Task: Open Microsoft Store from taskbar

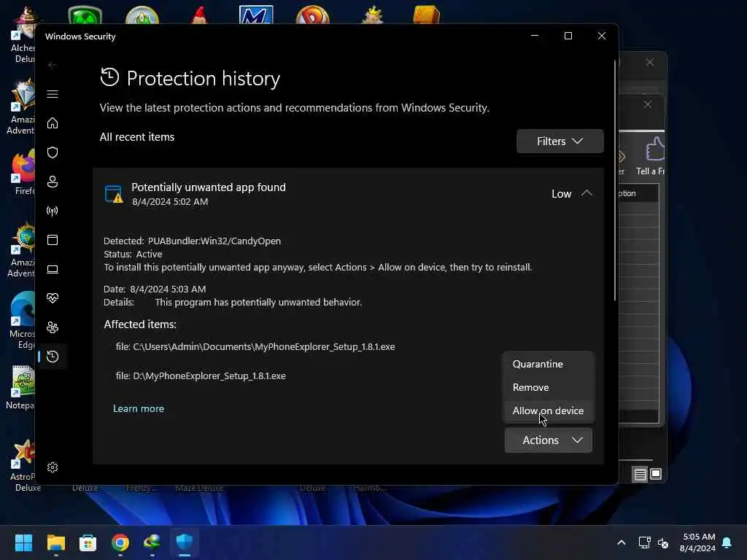Action: [88, 542]
